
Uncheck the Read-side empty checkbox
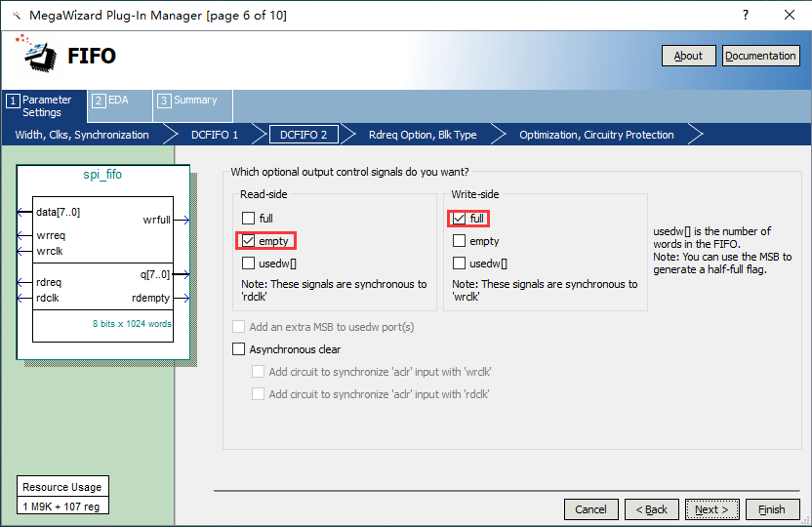pos(249,241)
